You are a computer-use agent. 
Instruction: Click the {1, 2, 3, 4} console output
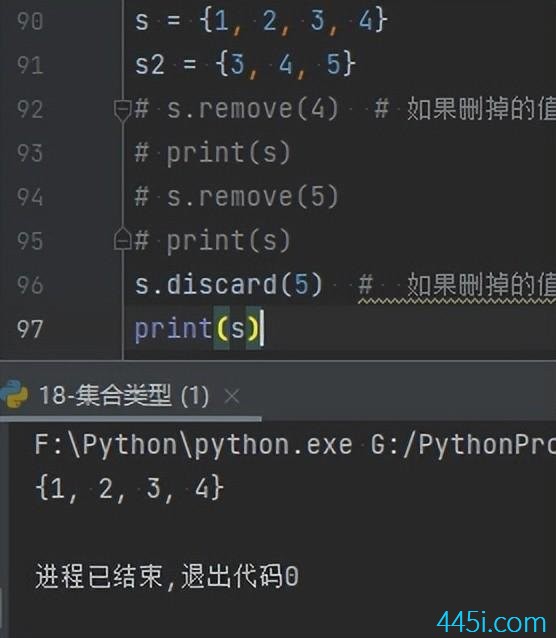(x=130, y=488)
